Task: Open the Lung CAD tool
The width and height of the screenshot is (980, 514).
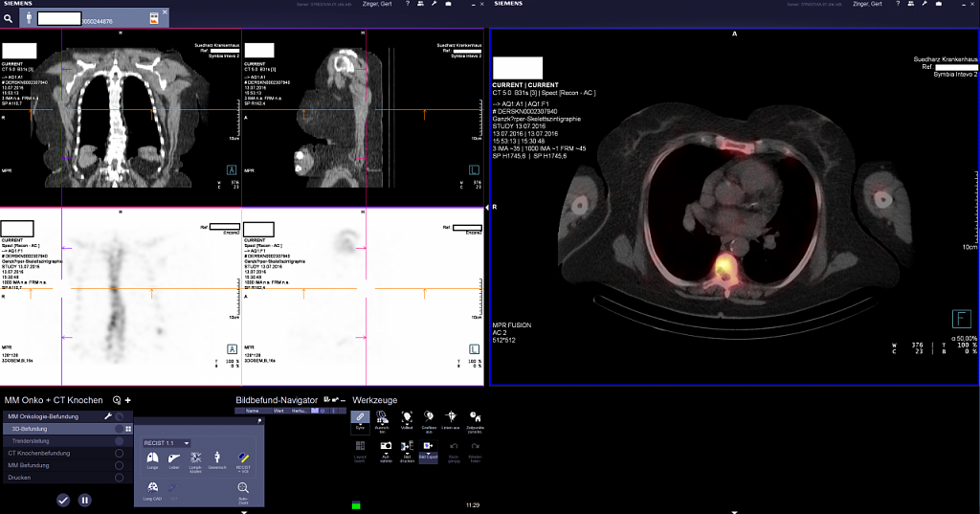Action: (152, 489)
